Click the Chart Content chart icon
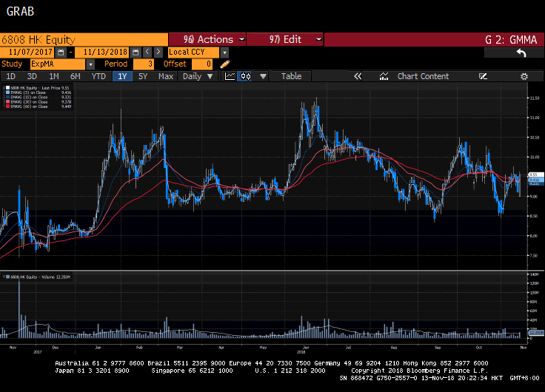545x392 pixels. (x=384, y=76)
